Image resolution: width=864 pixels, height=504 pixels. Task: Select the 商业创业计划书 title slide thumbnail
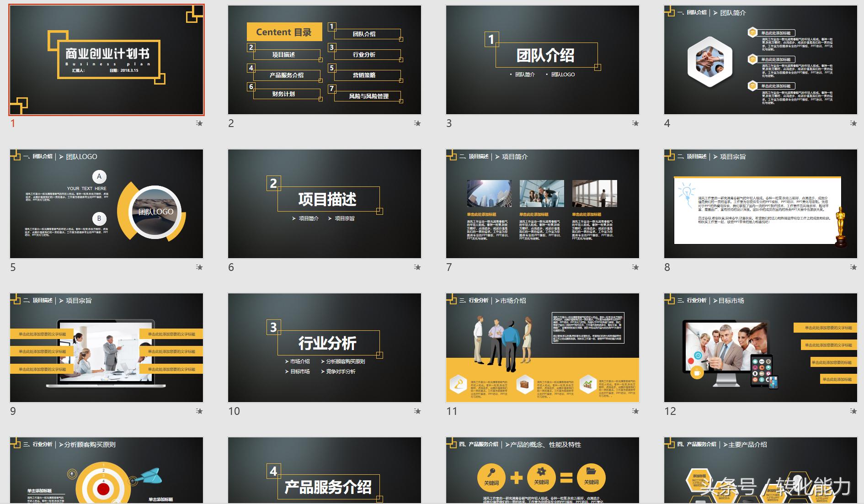coord(107,60)
